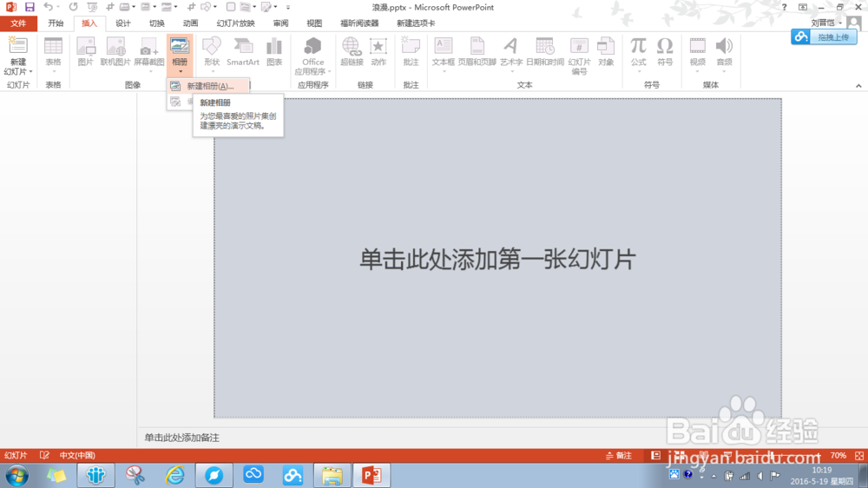Insert a SmartArt graphic
Image resolution: width=868 pixels, height=488 pixels.
pos(242,51)
